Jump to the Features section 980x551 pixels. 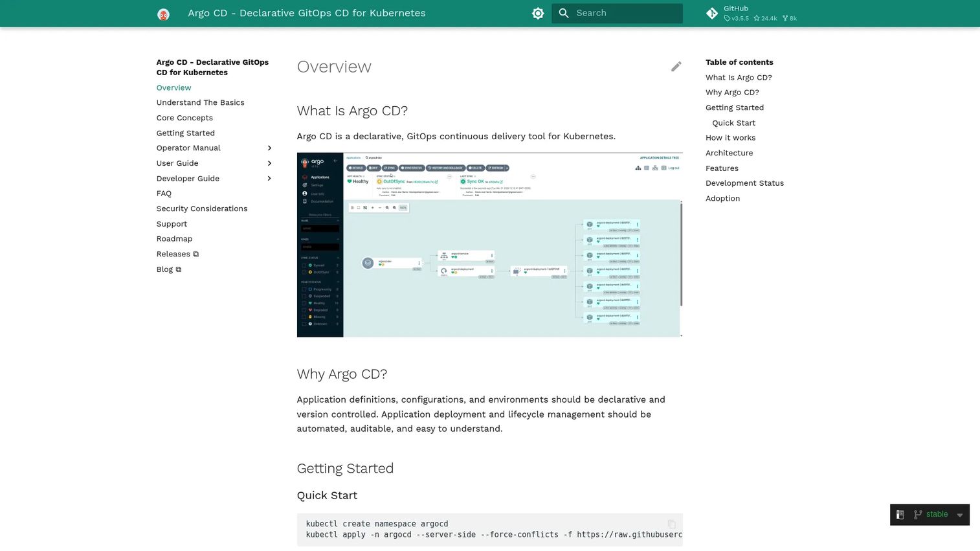click(722, 168)
